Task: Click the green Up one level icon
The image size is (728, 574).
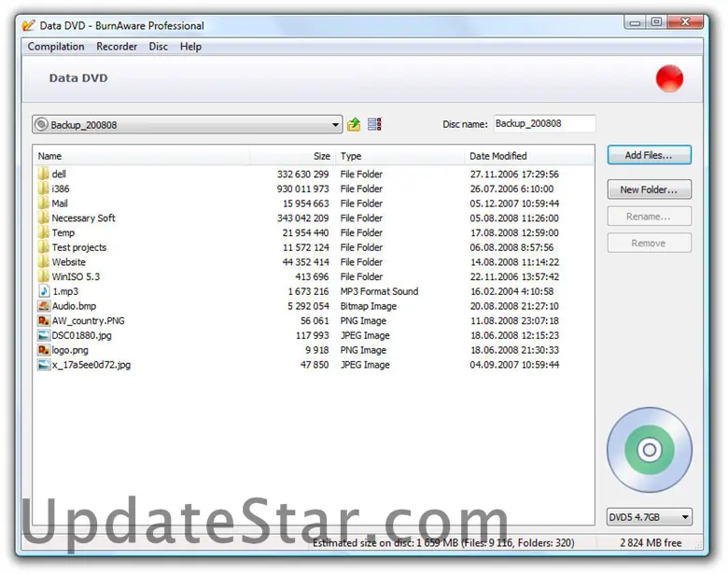Action: click(x=354, y=124)
